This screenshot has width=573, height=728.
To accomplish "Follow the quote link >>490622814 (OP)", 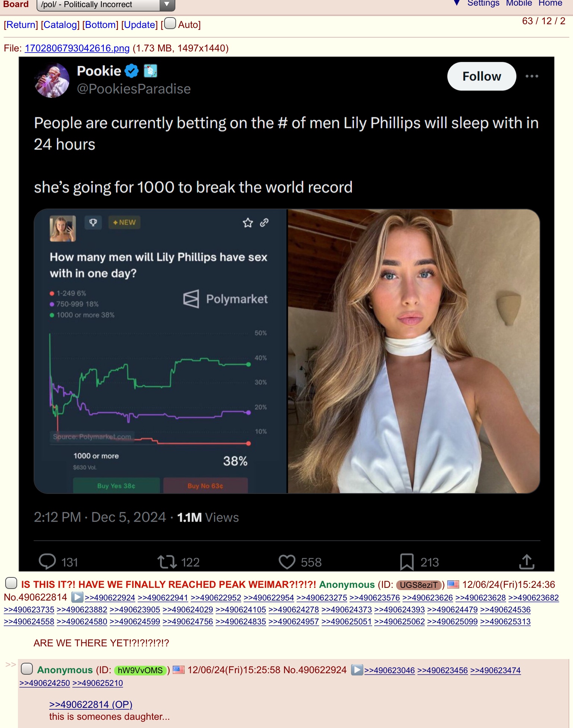I will pos(91,705).
